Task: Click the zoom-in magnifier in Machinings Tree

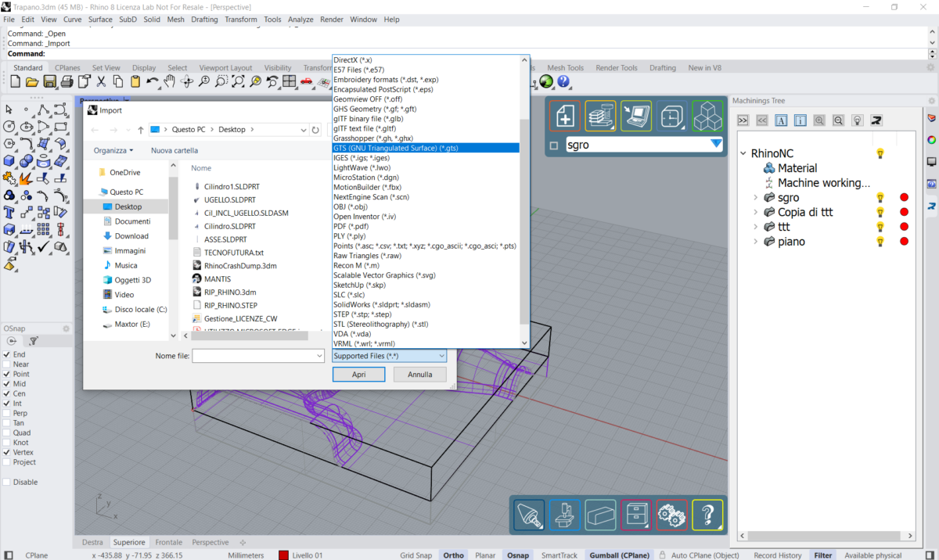Action: (819, 120)
